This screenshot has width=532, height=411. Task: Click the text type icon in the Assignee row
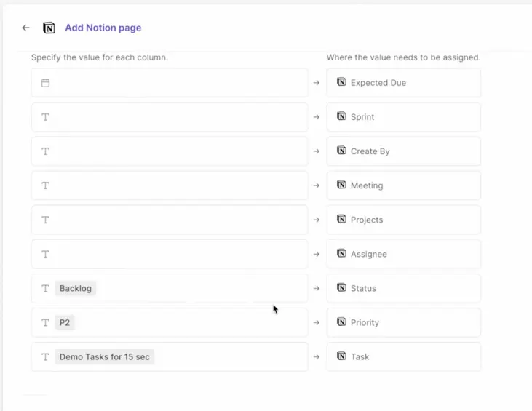tap(45, 254)
